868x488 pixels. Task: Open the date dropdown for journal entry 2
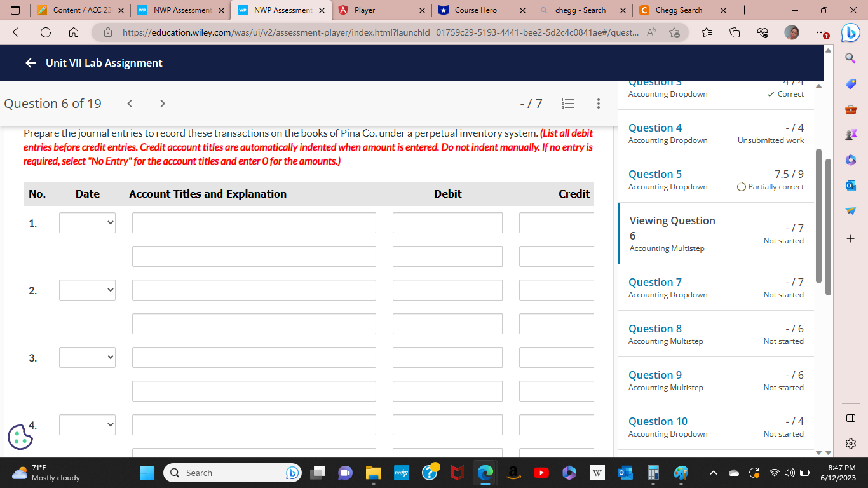point(87,290)
